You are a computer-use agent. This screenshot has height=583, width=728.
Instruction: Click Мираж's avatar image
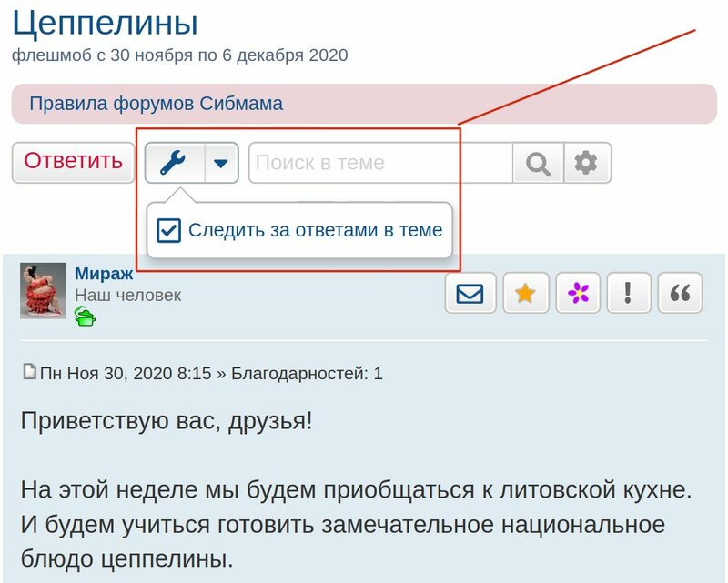click(43, 291)
